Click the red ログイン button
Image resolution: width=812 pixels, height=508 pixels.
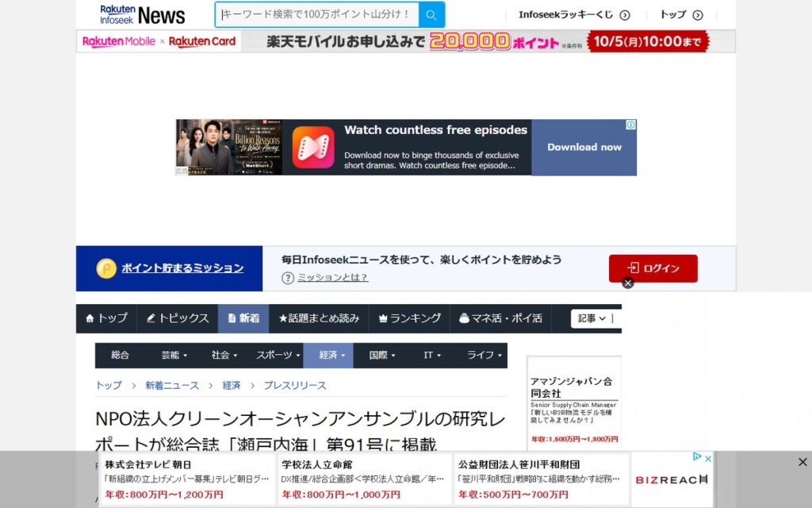[x=653, y=268]
